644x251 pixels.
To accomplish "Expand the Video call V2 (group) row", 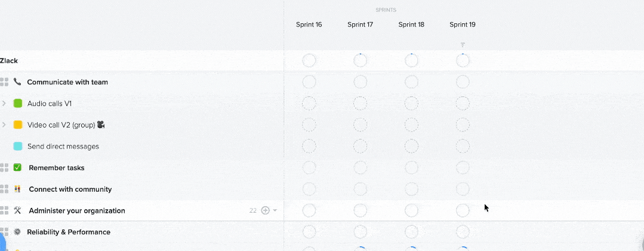I will tap(4, 125).
